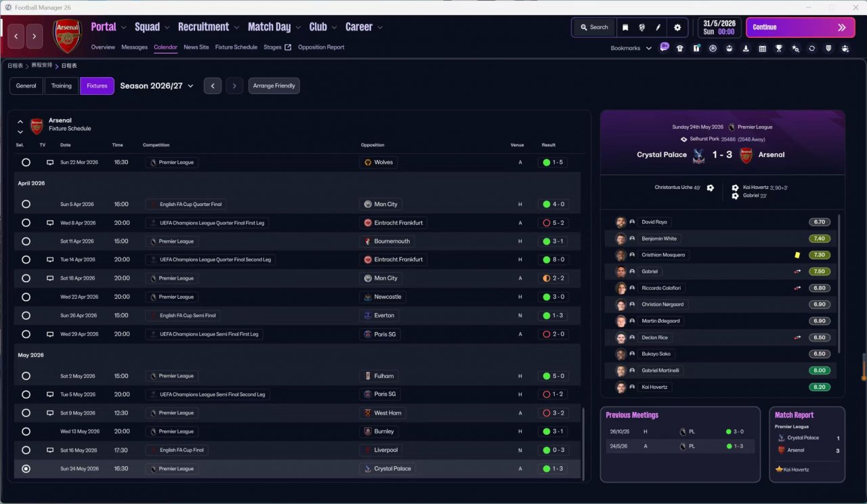This screenshot has height=504, width=867.
Task: Open the bookmark icon beside Search
Action: click(x=625, y=27)
